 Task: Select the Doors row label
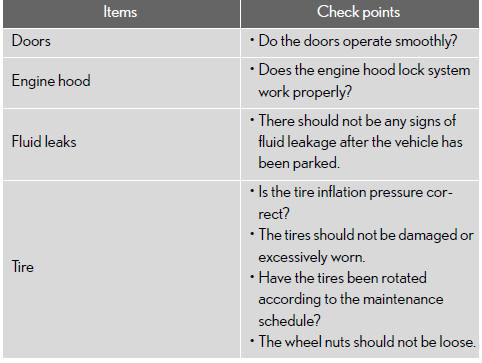click(x=31, y=41)
